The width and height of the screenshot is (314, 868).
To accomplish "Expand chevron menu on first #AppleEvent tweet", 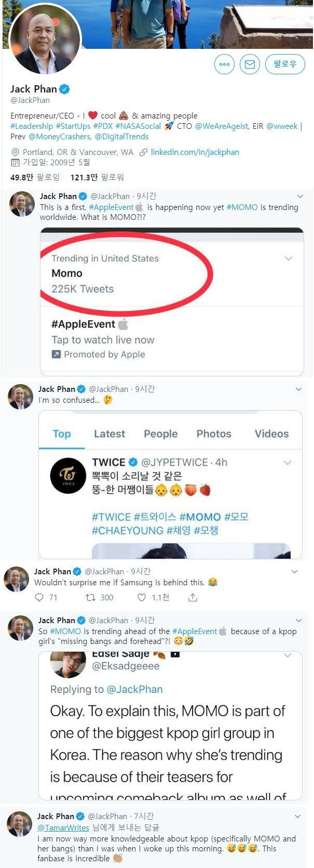I will 300,196.
